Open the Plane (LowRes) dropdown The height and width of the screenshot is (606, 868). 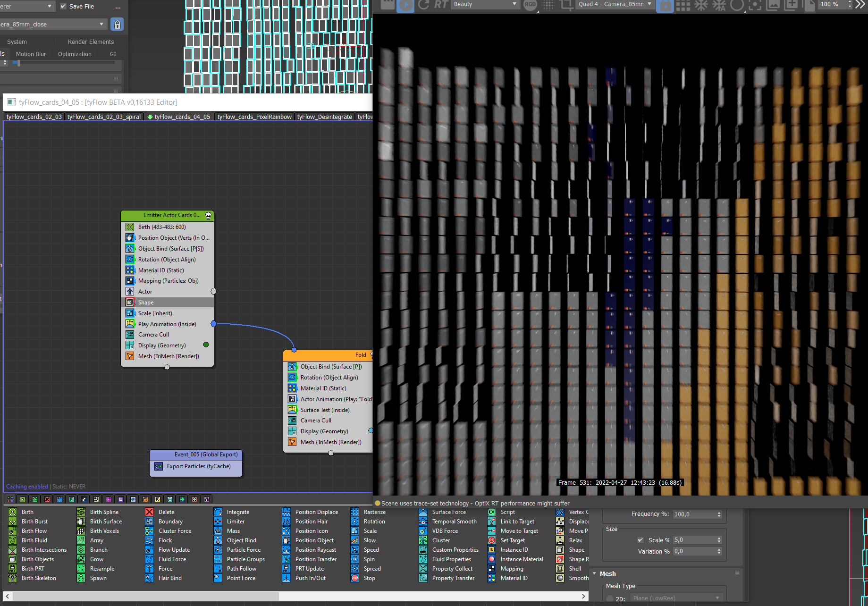(x=677, y=598)
